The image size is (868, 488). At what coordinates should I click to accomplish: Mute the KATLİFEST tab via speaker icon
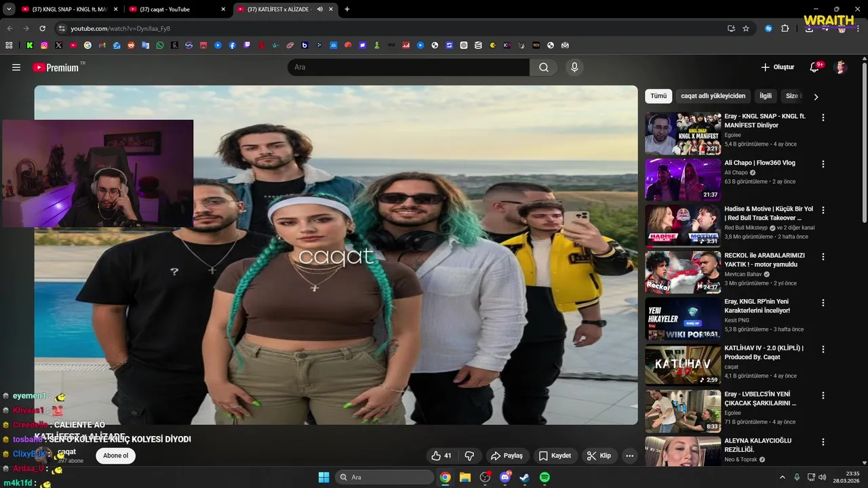click(x=319, y=9)
